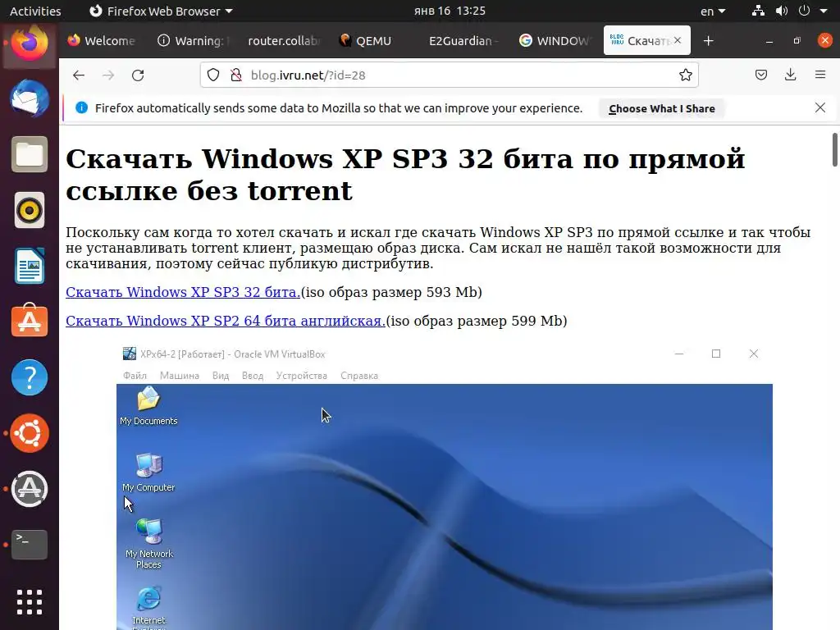Open tracking protection shield icon

(213, 75)
